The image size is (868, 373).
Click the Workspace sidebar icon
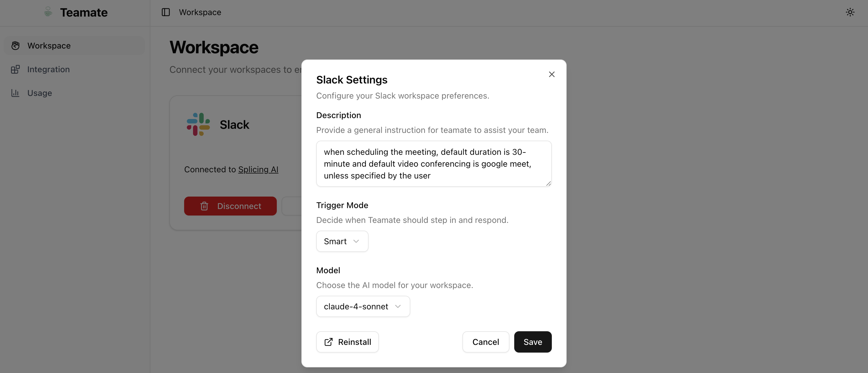[x=15, y=46]
